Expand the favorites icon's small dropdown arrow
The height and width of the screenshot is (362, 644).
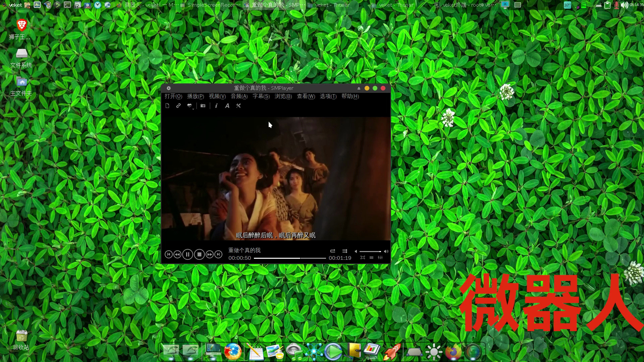coord(194,109)
